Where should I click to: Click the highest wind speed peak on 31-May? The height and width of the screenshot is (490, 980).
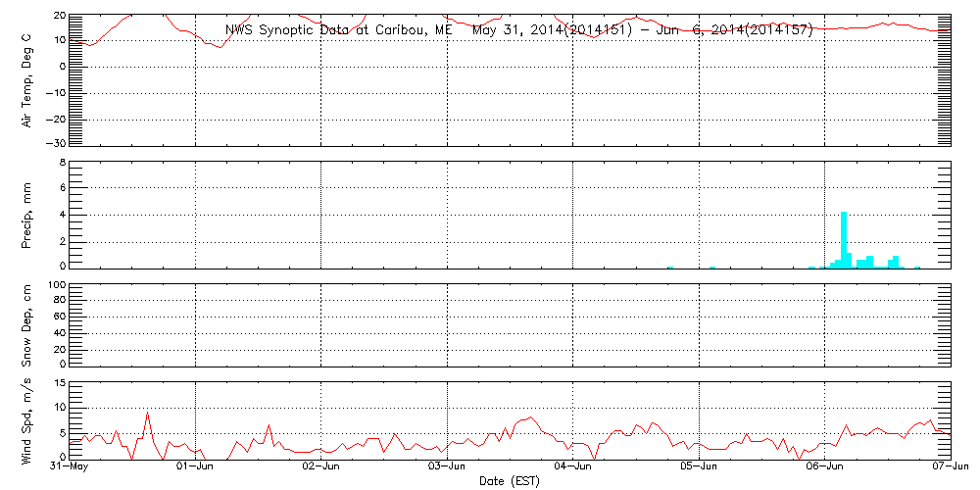(147, 413)
